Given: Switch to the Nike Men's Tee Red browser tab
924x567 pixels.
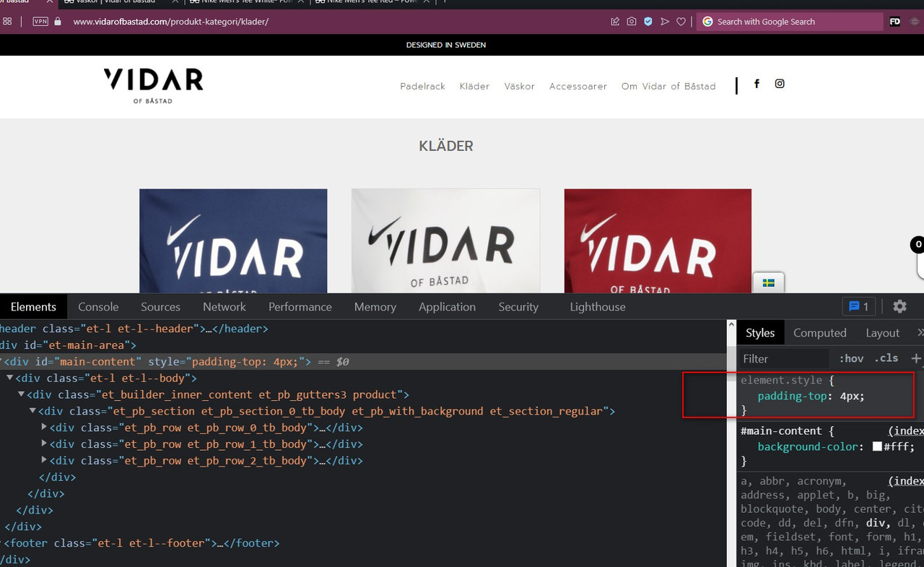Looking at the screenshot, I should coord(371,2).
